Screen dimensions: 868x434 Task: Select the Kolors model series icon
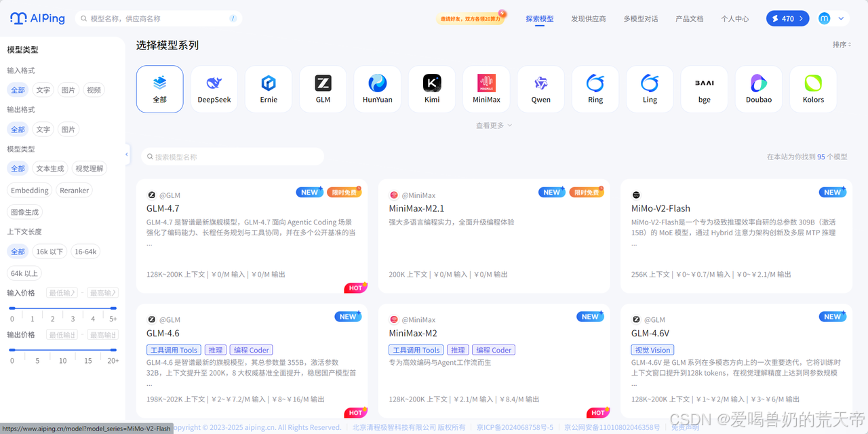(812, 89)
